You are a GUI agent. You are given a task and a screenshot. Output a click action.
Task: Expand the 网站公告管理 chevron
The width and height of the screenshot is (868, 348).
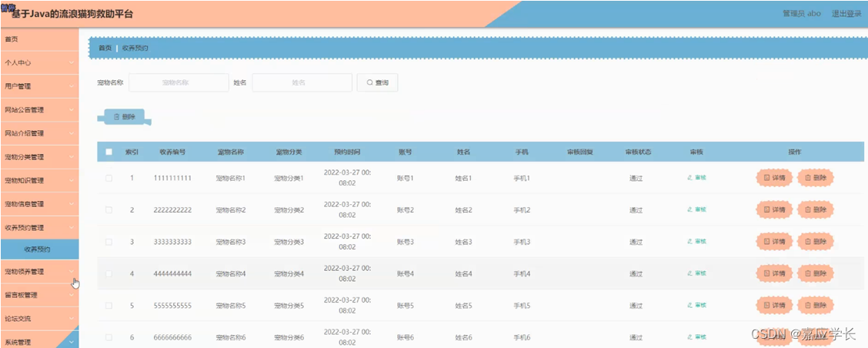pos(72,110)
